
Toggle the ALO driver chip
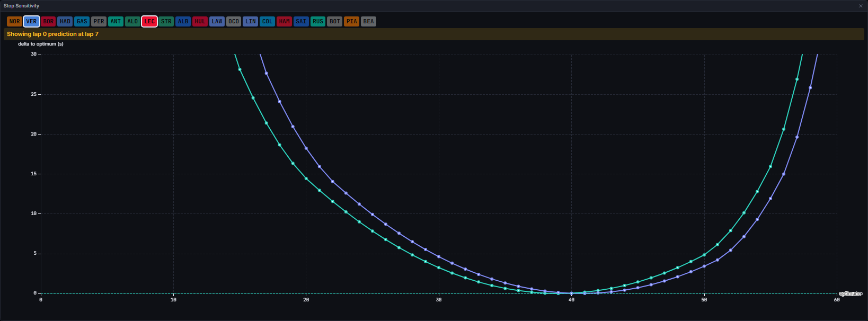[132, 22]
